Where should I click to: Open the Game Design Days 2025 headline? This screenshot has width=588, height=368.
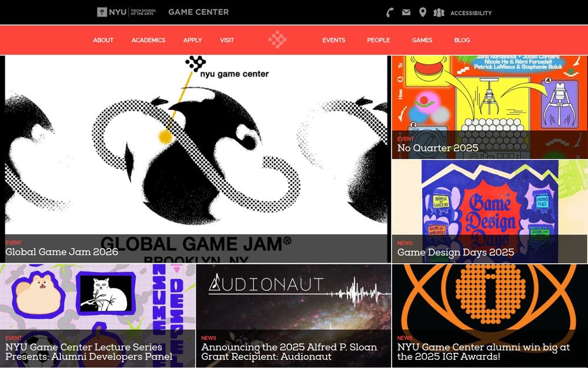pos(456,252)
